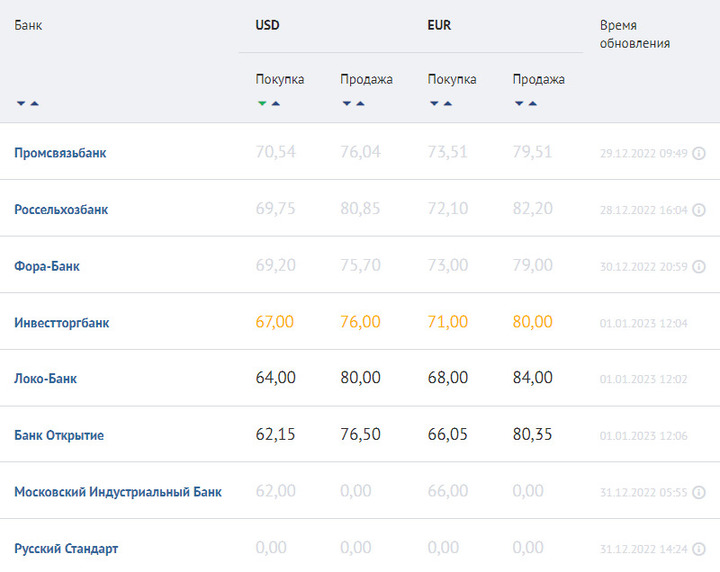The image size is (720, 572).
Task: Sort Bank column descending arrow
Action: [21, 103]
